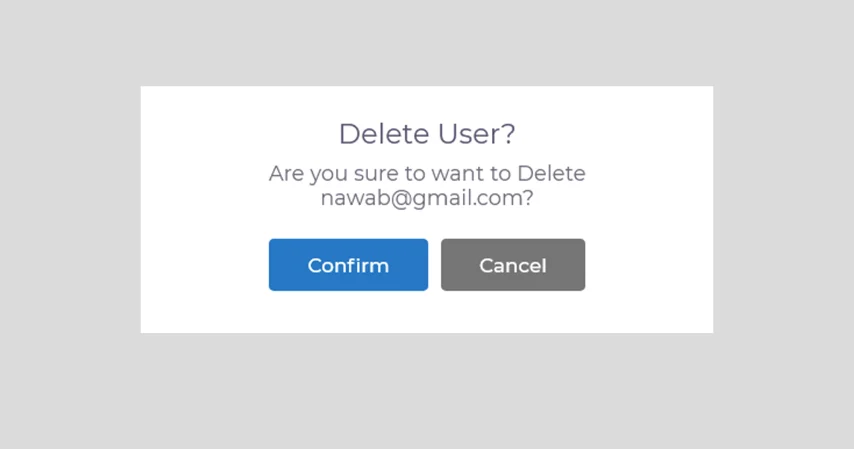The width and height of the screenshot is (854, 449).
Task: Click the "Delete User?" dialog heading
Action: (426, 134)
